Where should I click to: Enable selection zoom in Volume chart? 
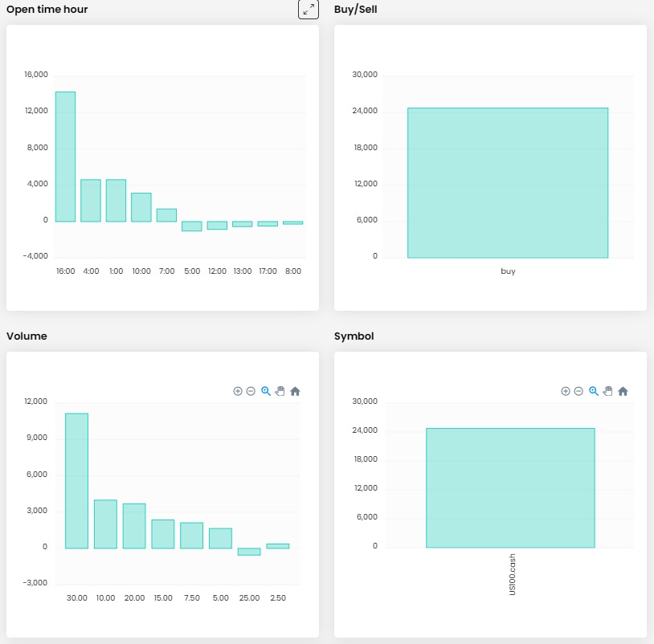266,391
